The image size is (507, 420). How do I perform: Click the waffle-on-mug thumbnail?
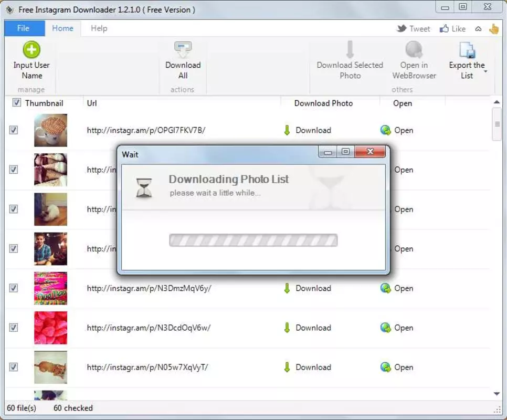(x=51, y=130)
